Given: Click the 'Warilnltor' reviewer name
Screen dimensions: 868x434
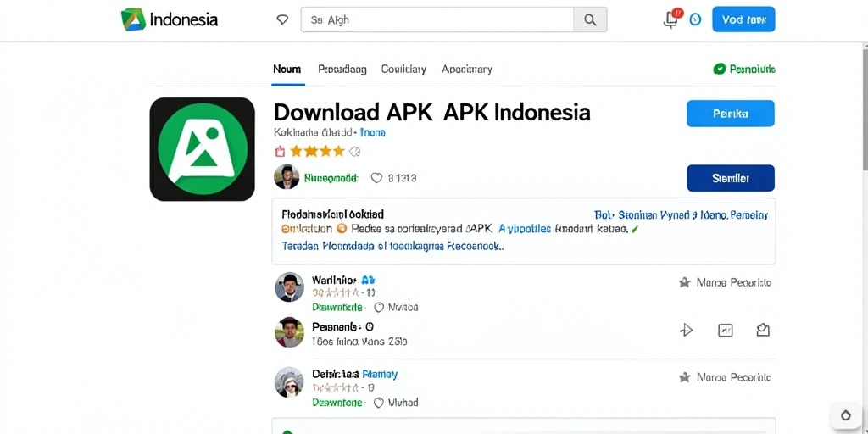Looking at the screenshot, I should click(334, 280).
